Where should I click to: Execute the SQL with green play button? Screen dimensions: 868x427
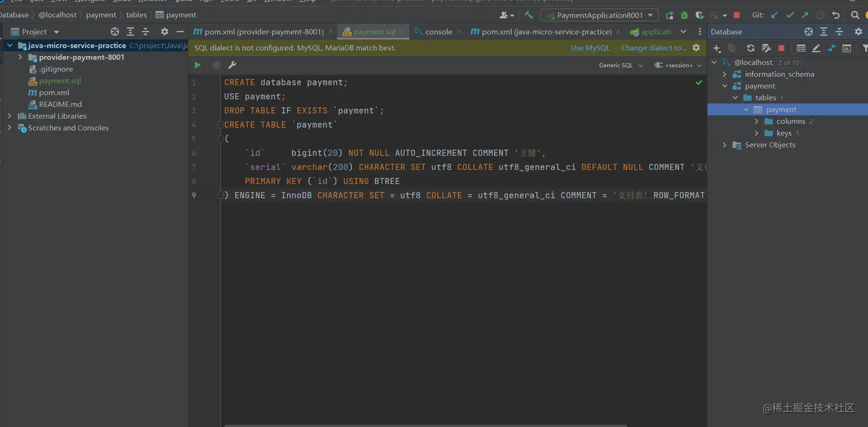(197, 65)
